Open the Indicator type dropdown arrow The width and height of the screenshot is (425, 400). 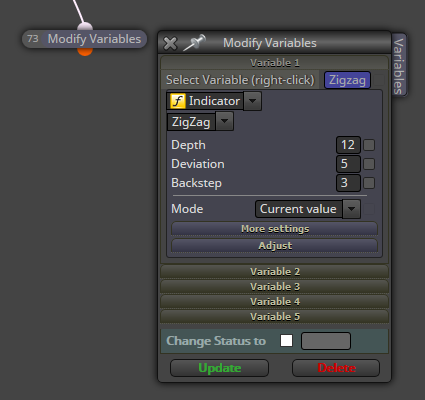[252, 101]
